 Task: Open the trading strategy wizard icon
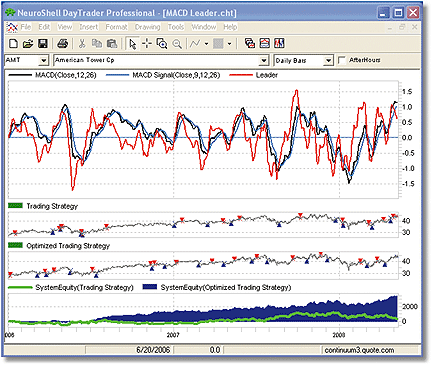point(265,43)
